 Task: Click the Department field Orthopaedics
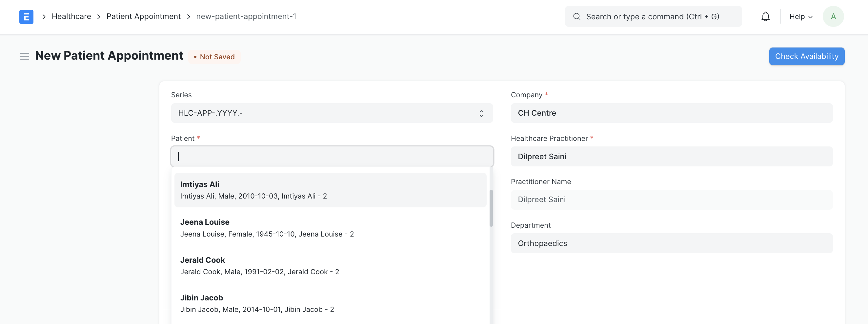click(672, 243)
